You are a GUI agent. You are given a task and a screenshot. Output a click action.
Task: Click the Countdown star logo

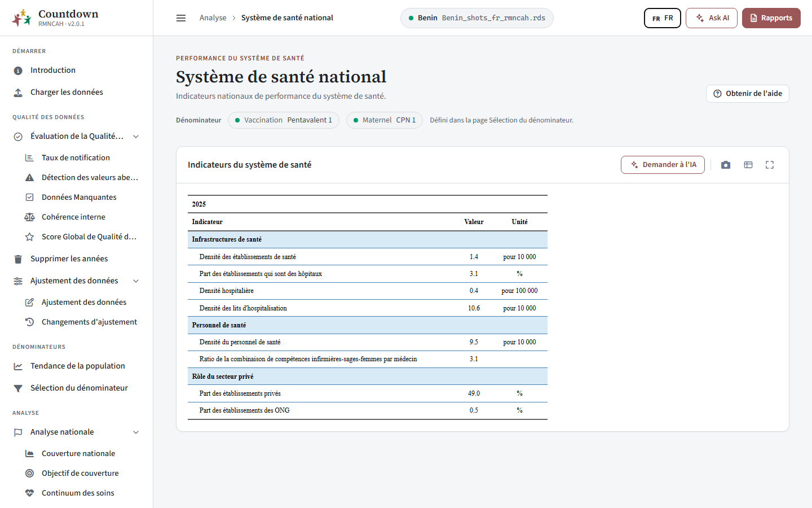[21, 18]
